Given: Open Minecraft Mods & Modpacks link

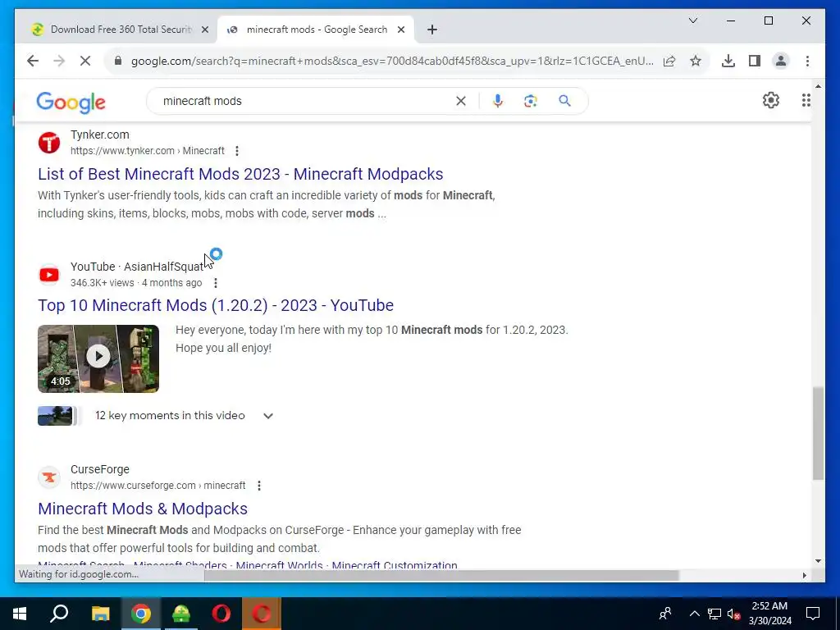Looking at the screenshot, I should (143, 509).
